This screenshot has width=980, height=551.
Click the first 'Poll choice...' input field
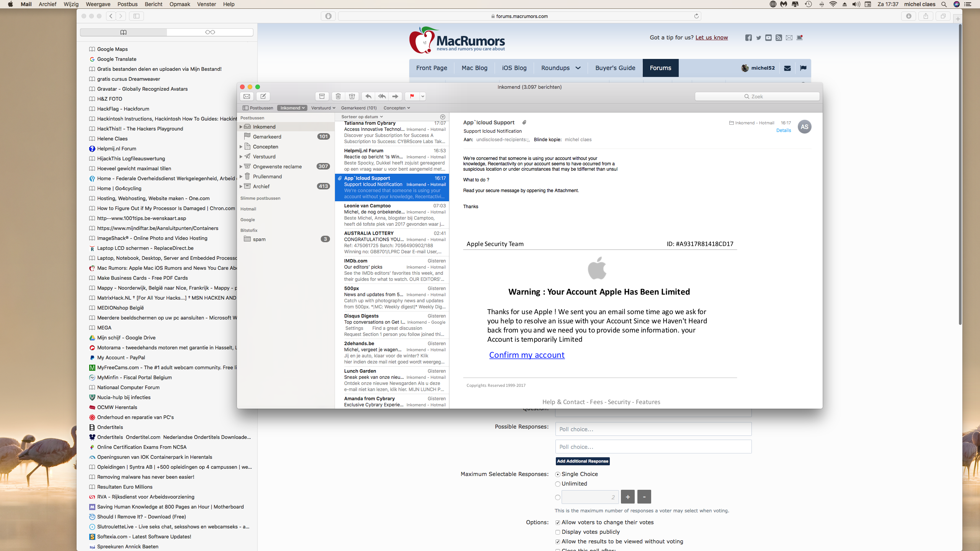pos(653,429)
